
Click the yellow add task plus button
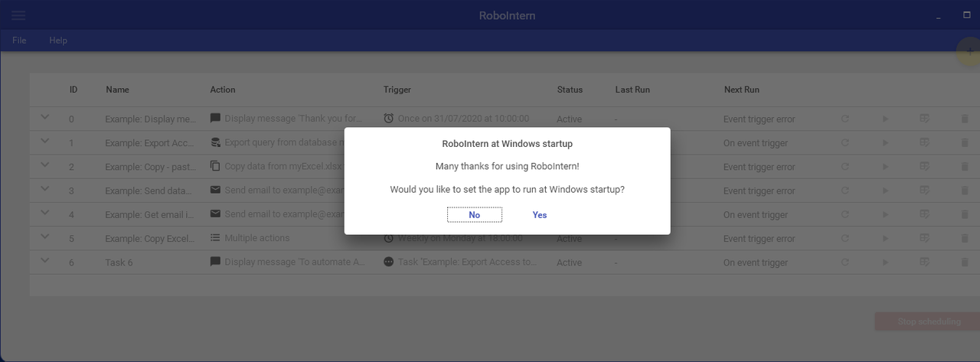(x=969, y=51)
